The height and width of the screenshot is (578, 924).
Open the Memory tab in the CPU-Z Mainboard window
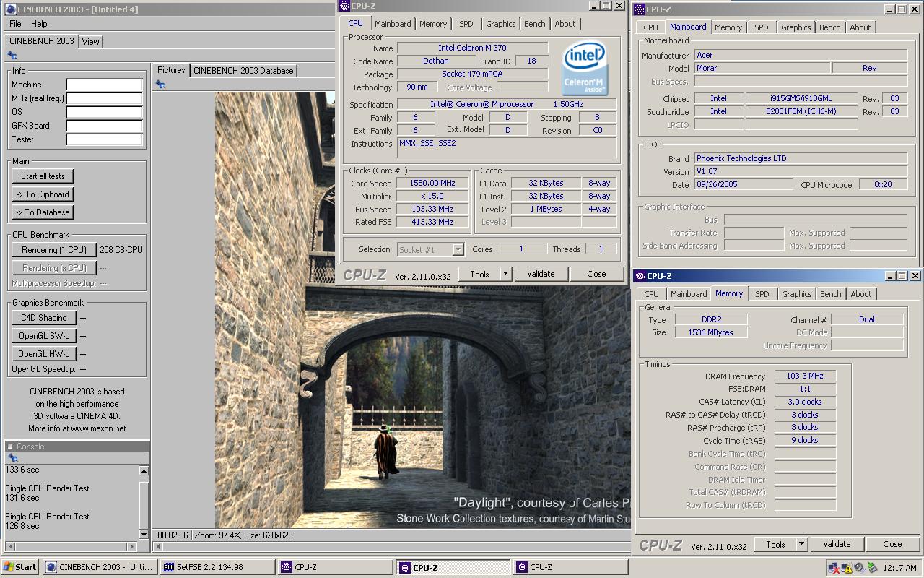pyautogui.click(x=728, y=27)
